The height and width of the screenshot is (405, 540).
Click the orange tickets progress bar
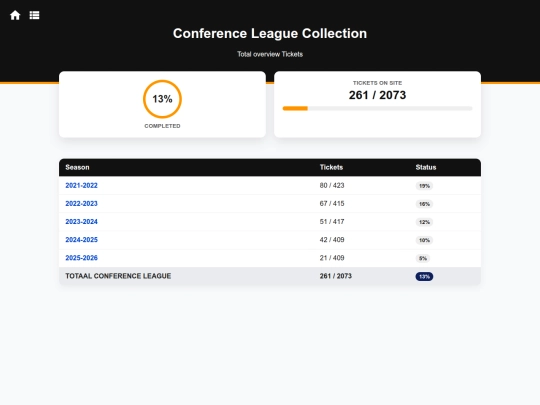pos(377,108)
